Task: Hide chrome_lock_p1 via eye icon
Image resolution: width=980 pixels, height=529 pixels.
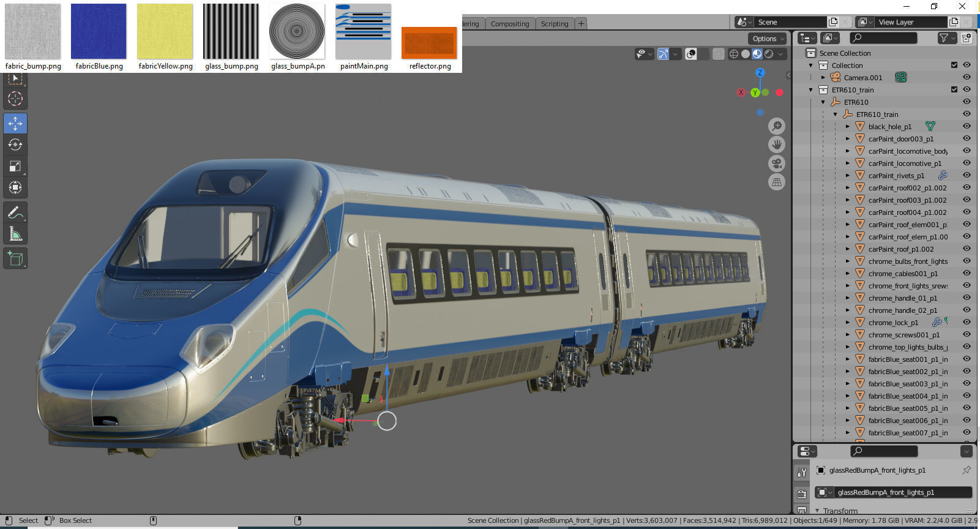Action: [x=967, y=322]
